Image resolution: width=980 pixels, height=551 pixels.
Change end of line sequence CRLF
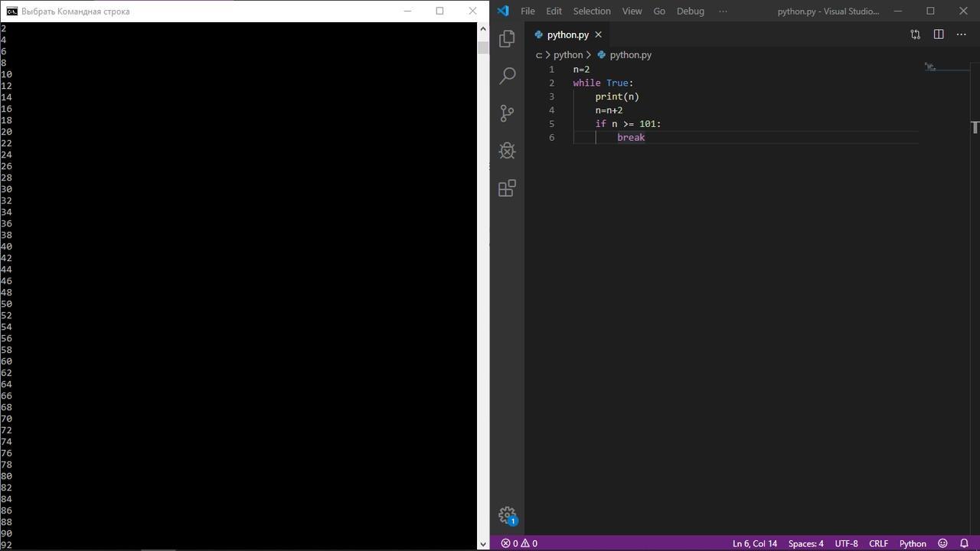[x=878, y=543]
